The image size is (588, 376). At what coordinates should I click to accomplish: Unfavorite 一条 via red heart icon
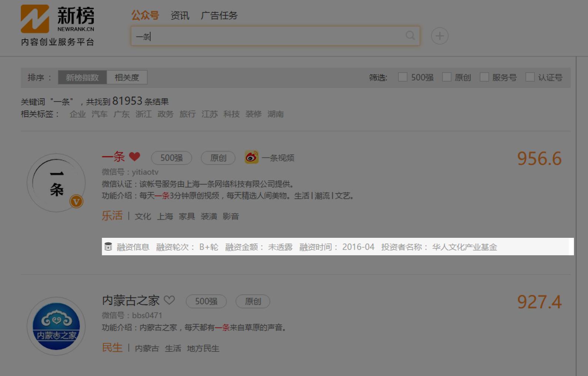tap(134, 157)
